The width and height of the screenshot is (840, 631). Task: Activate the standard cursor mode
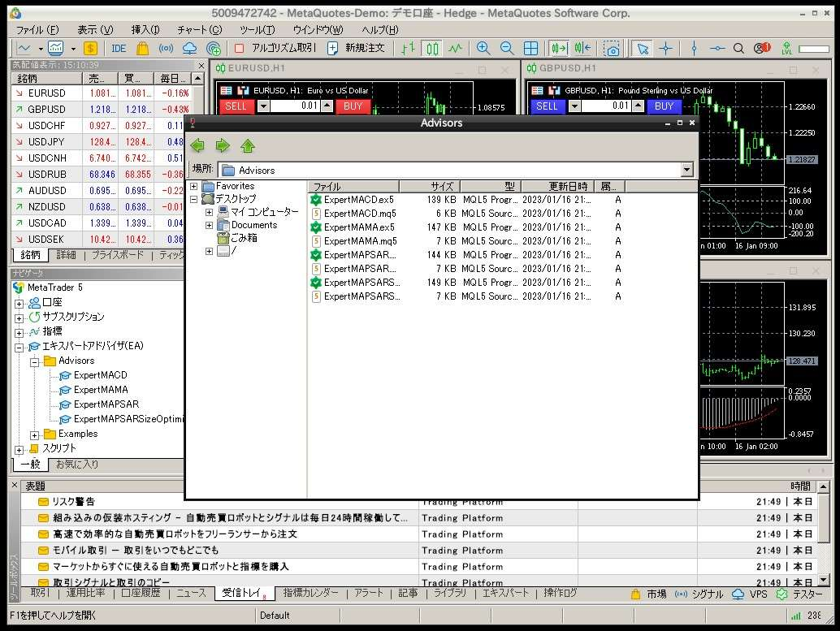click(643, 49)
